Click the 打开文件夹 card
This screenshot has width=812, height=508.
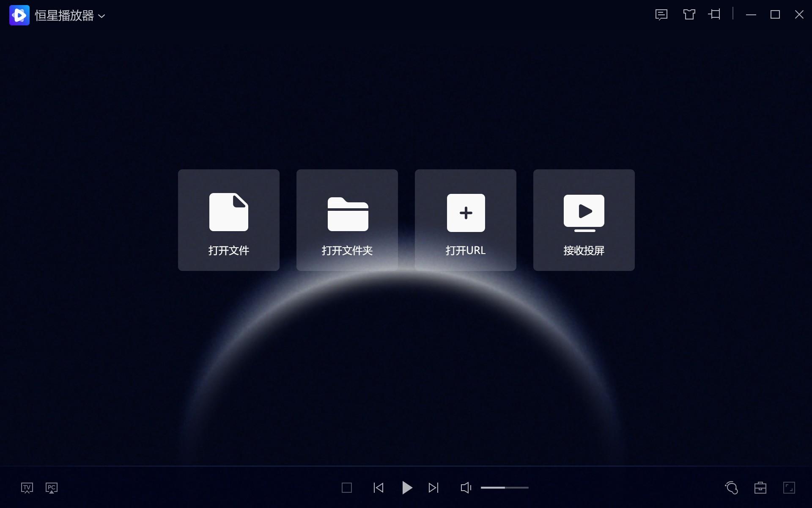pos(347,220)
